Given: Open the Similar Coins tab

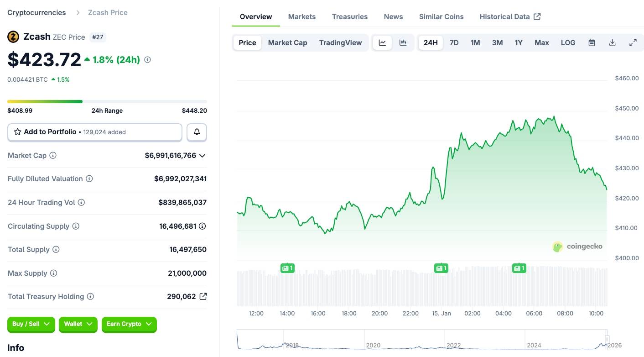Looking at the screenshot, I should tap(441, 16).
